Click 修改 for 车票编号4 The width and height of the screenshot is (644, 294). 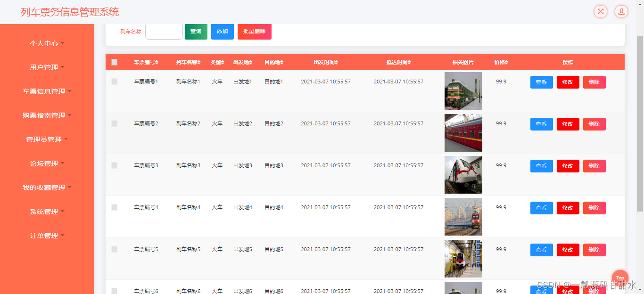click(568, 208)
